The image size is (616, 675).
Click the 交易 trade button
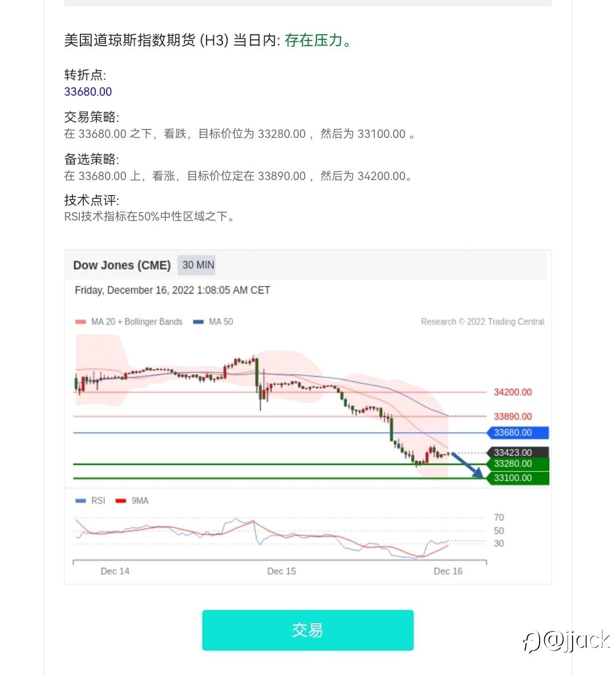click(307, 630)
